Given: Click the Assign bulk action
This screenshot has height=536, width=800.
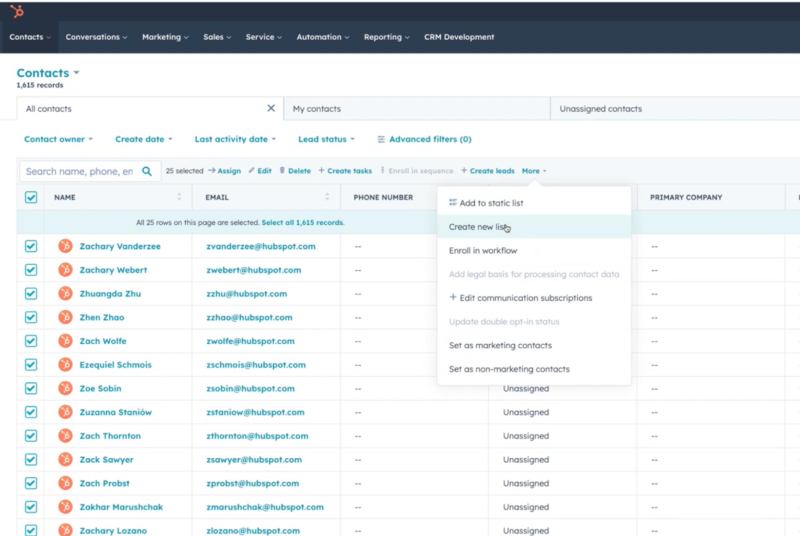Looking at the screenshot, I should tap(224, 171).
